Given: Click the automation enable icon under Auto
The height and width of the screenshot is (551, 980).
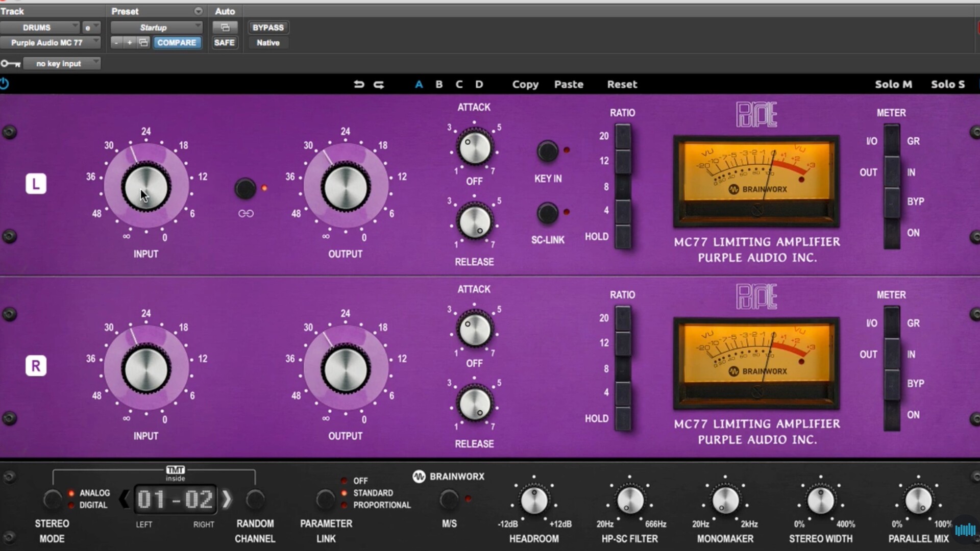Looking at the screenshot, I should pyautogui.click(x=225, y=28).
